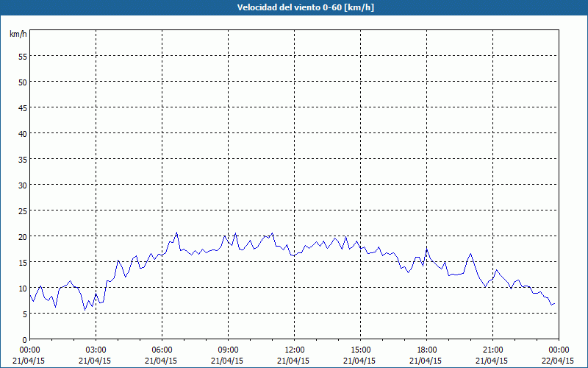
Task: Select the 09:00 time label
Action: 228,350
